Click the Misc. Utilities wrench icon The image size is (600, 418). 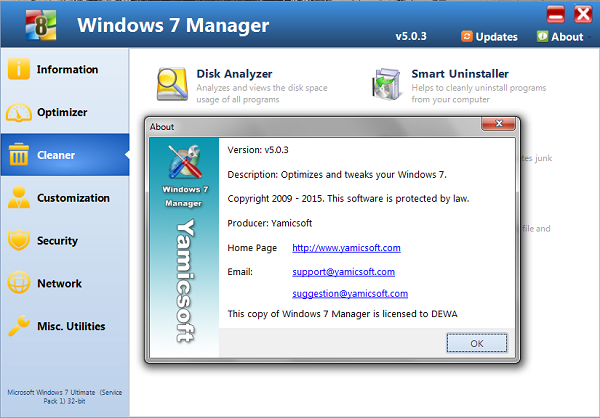click(x=19, y=325)
